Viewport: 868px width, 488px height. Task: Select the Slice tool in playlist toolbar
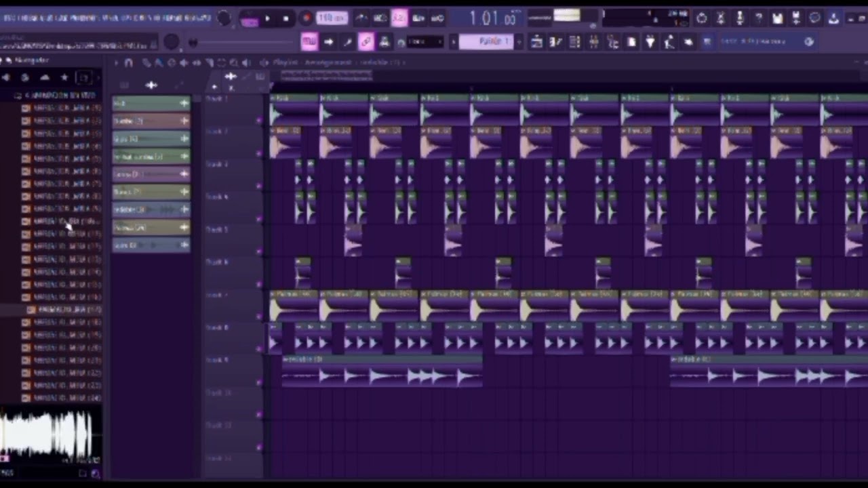(210, 62)
